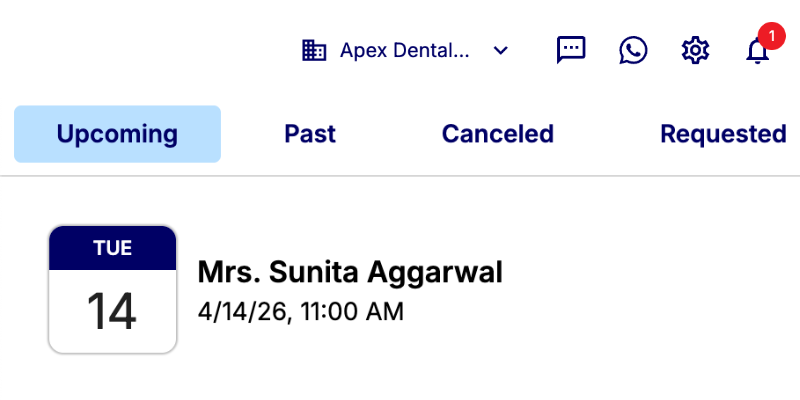Viewport: 800px width, 400px height.
Task: Click the clinic building icon
Action: click(315, 50)
